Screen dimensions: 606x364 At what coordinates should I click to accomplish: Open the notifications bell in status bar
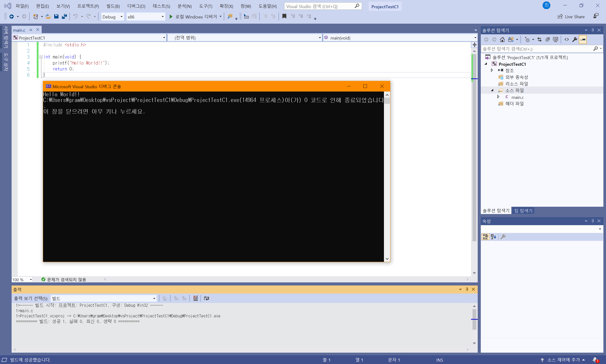click(595, 360)
